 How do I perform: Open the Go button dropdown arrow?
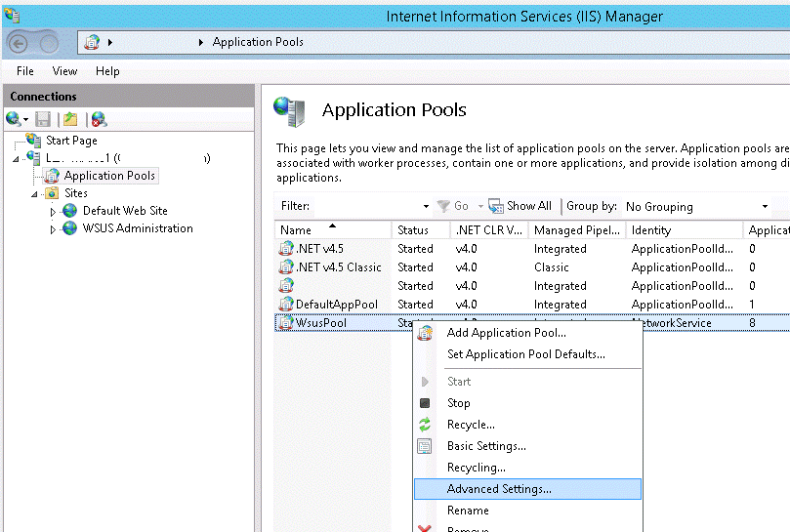tap(480, 206)
